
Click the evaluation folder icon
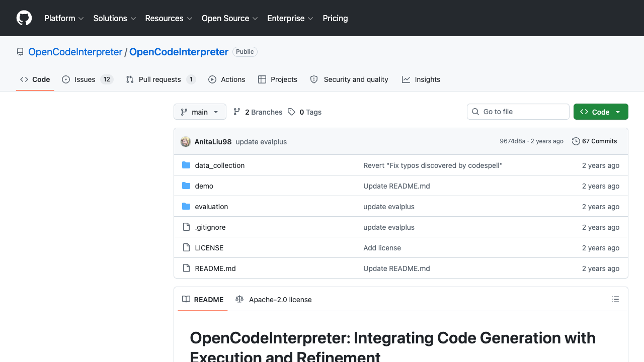186,206
